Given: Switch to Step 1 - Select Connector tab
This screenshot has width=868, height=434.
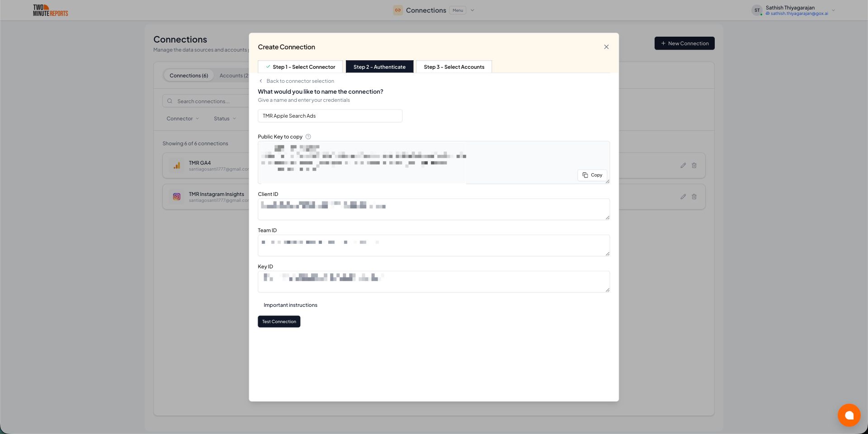Looking at the screenshot, I should 300,67.
